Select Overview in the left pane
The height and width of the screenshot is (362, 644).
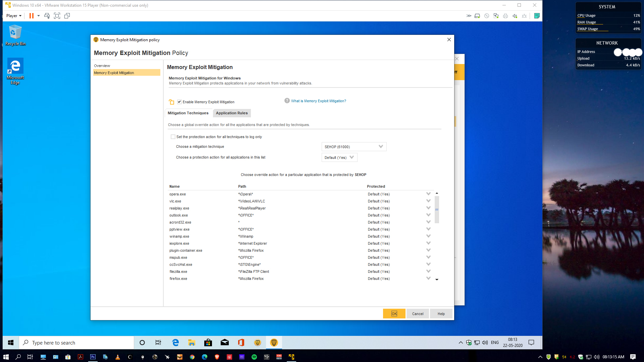(102, 66)
